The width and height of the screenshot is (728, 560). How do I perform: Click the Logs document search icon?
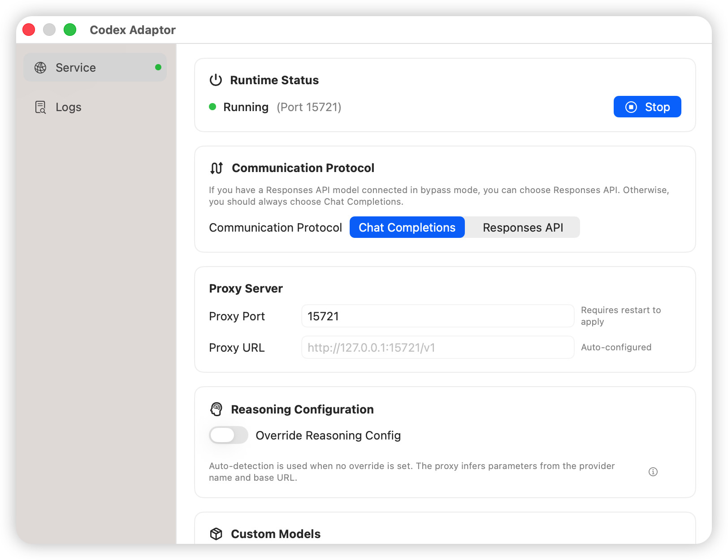click(40, 107)
